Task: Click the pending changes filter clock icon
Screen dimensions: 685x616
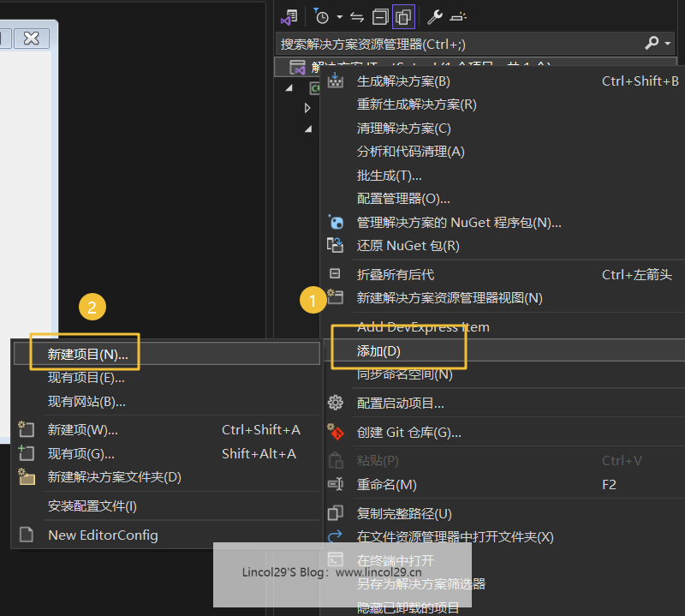Action: tap(322, 16)
